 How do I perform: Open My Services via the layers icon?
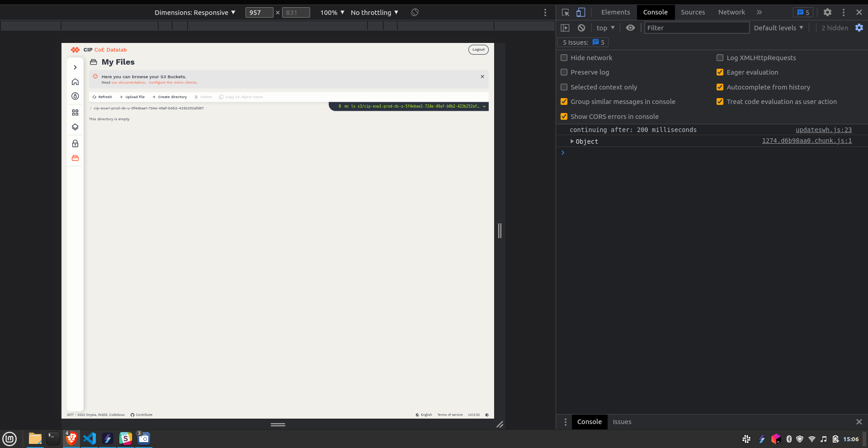[75, 127]
